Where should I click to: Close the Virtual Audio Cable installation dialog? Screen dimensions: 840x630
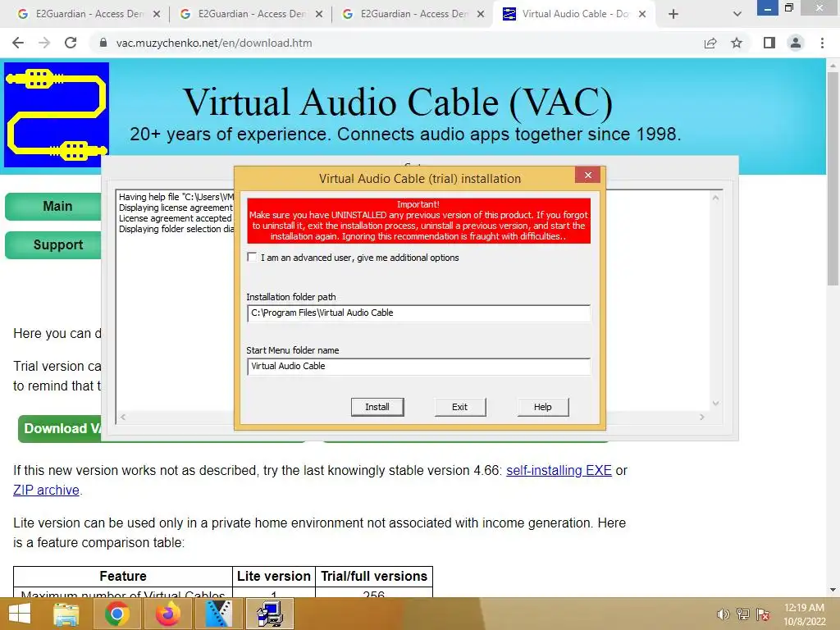[x=587, y=176]
